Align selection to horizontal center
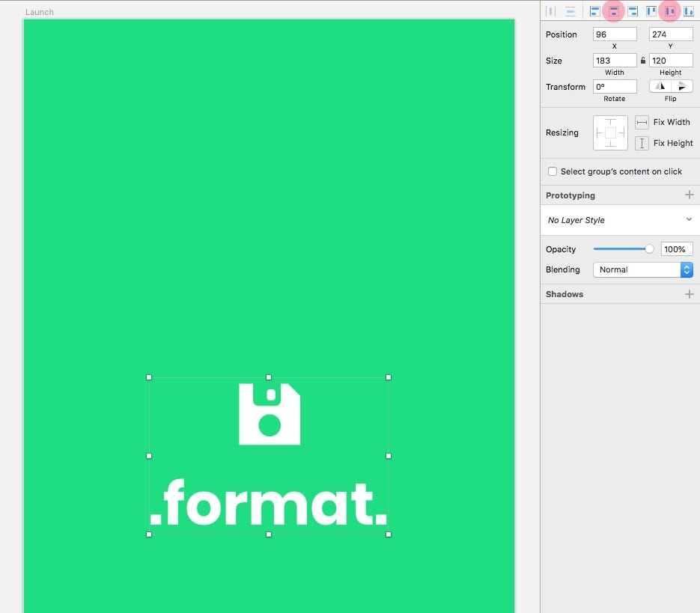This screenshot has width=700, height=613. (x=613, y=11)
